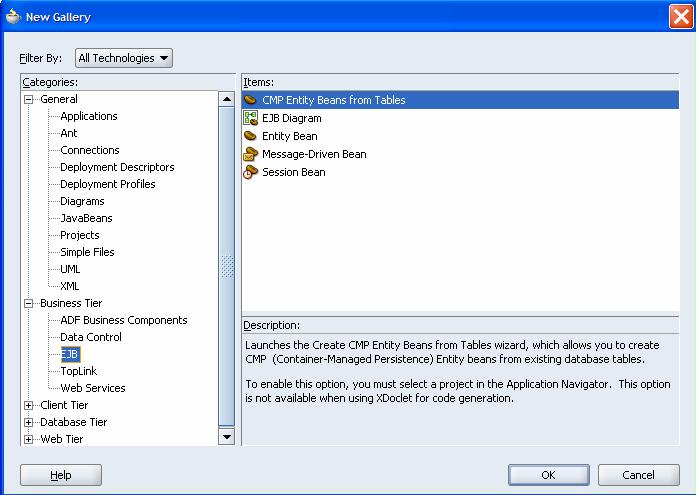
Task: Choose CMP Entity Beans from Tables item
Action: click(x=460, y=100)
